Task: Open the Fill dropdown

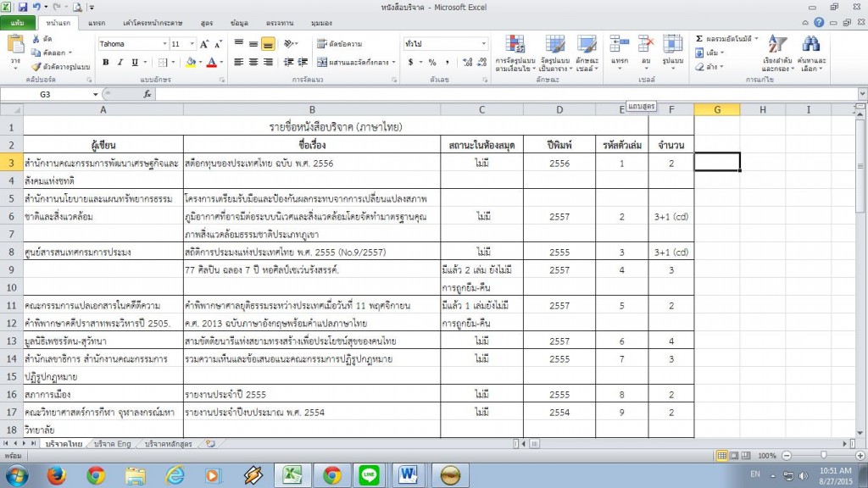Action: point(709,53)
